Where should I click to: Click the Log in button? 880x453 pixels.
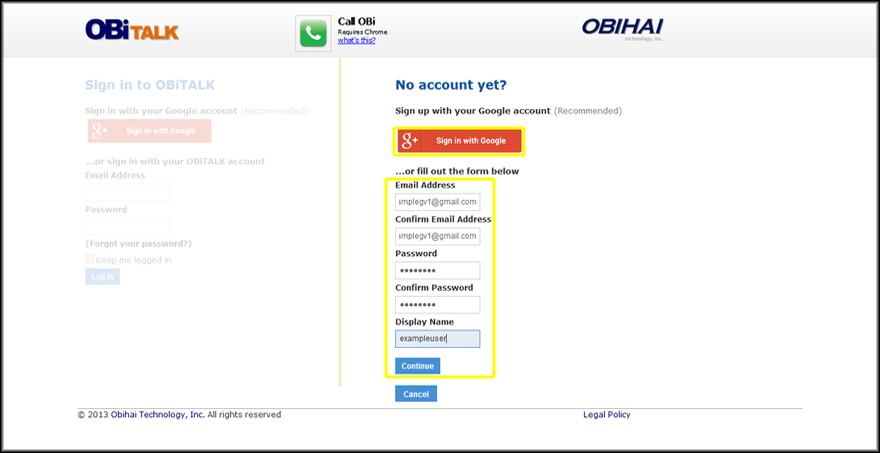102,277
